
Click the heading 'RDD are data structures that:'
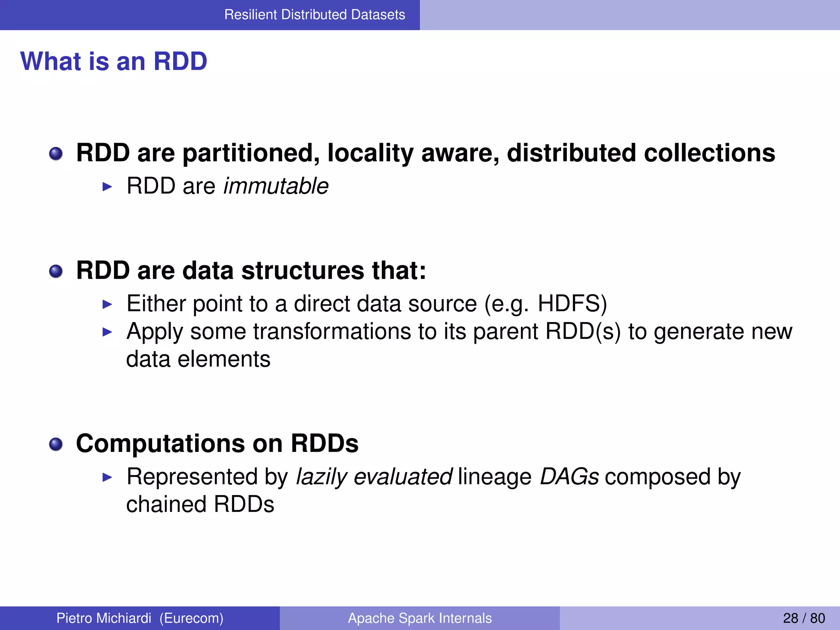tap(251, 271)
